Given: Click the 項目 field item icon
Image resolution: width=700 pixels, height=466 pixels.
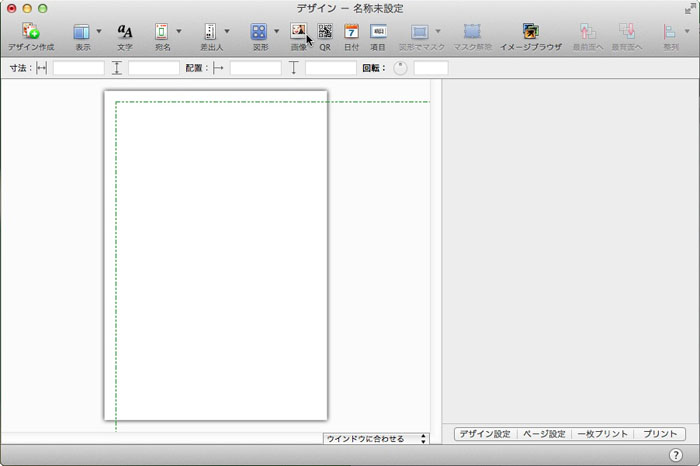Looking at the screenshot, I should [378, 33].
